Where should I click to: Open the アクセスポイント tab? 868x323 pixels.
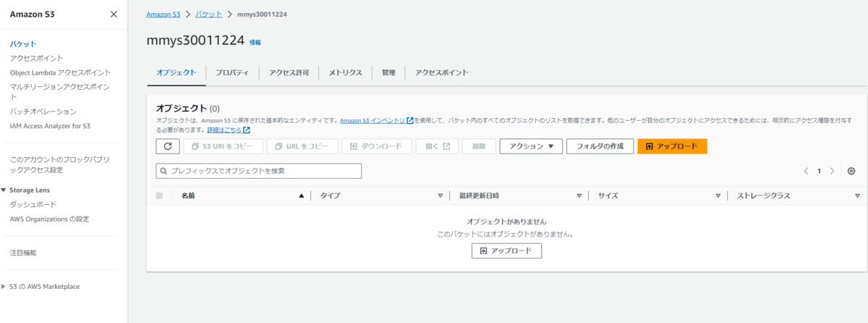point(441,72)
